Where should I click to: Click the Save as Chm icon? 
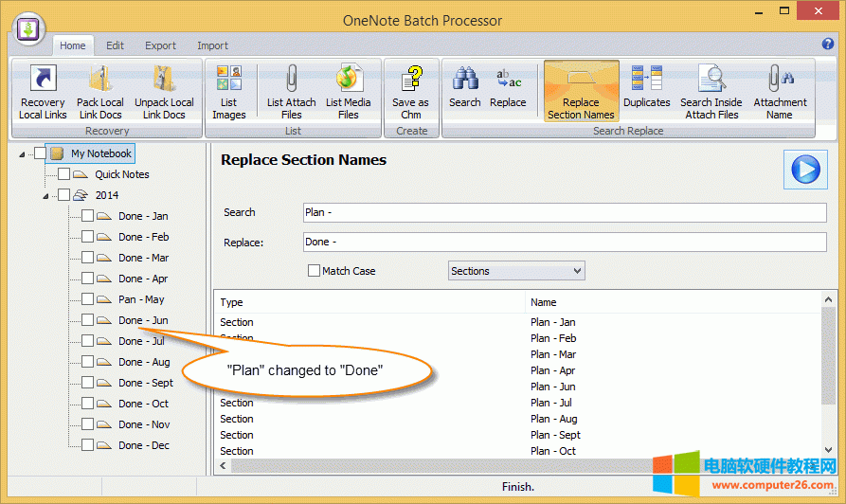point(410,92)
